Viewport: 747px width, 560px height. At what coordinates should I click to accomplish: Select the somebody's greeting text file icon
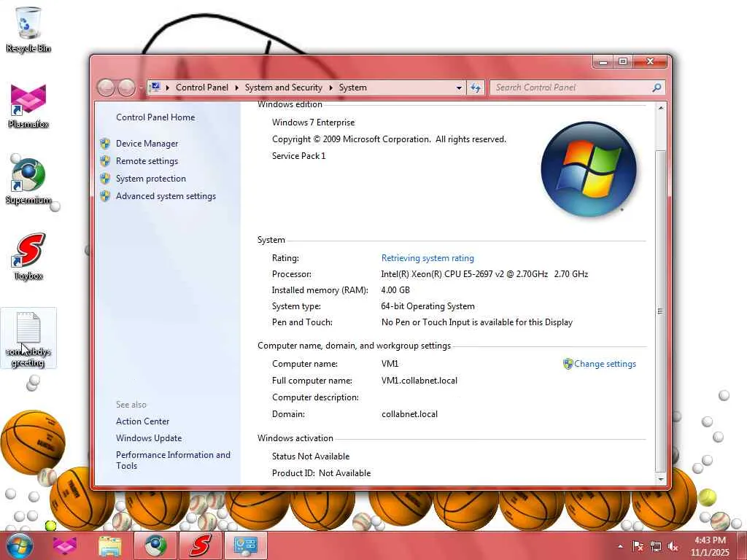coord(28,338)
